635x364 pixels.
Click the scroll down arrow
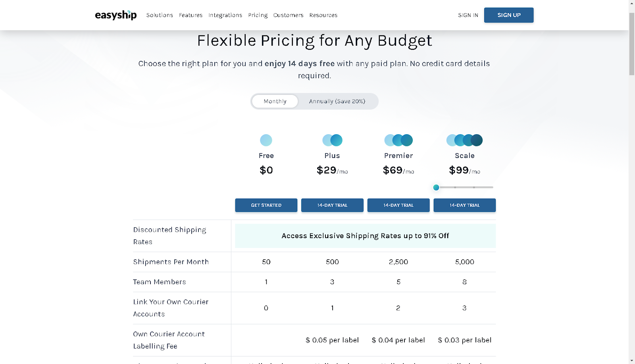tap(631, 360)
